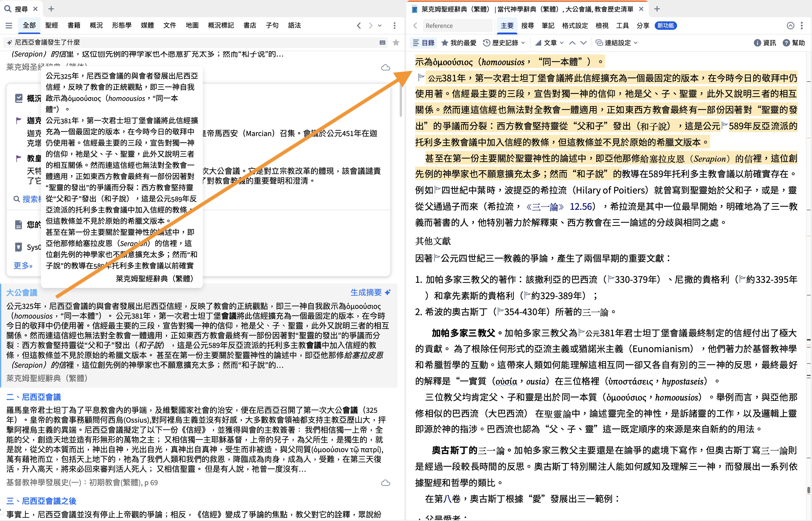Click cloud icon above the summary card
This screenshot has width=812, height=521.
point(386,68)
